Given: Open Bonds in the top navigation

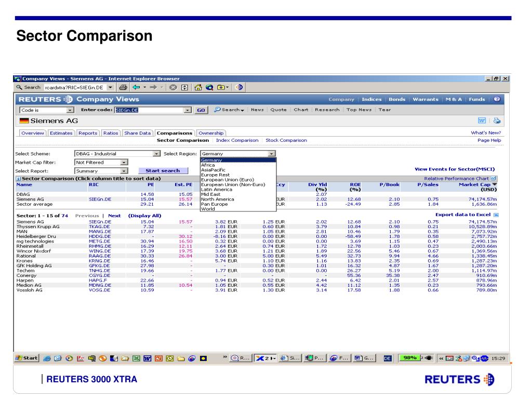Looking at the screenshot, I should [397, 99].
